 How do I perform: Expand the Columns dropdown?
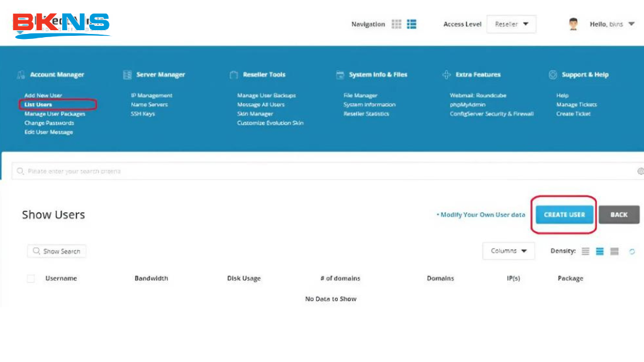(508, 251)
